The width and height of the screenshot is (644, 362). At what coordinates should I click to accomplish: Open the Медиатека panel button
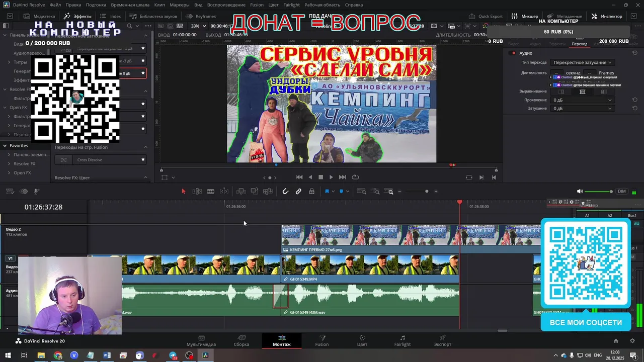click(x=39, y=16)
